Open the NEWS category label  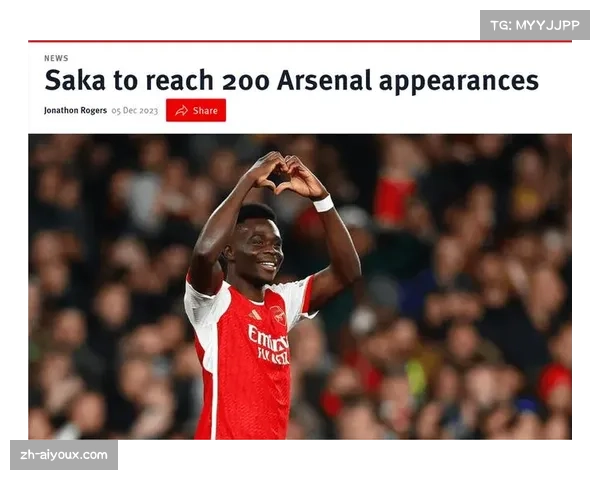pyautogui.click(x=56, y=58)
